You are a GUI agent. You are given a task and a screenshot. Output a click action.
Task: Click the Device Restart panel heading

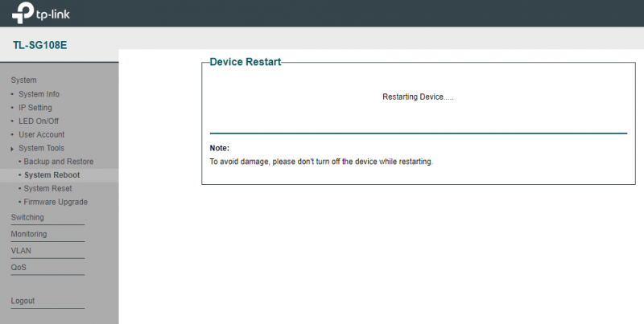tap(246, 62)
